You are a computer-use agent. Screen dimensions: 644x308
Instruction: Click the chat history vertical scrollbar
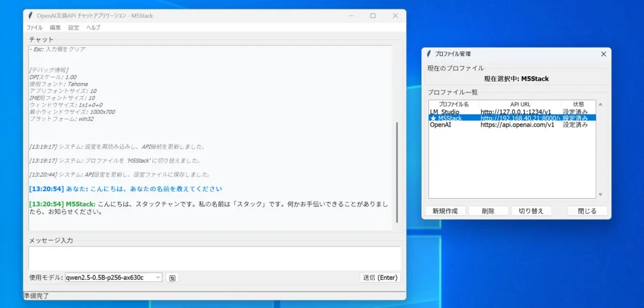[396, 172]
